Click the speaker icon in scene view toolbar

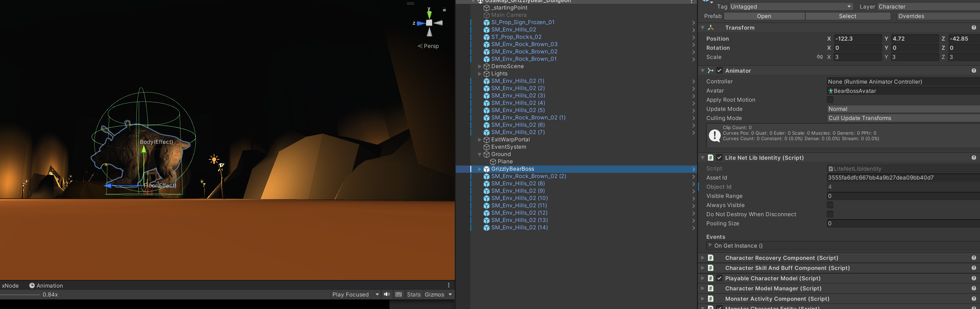click(386, 294)
